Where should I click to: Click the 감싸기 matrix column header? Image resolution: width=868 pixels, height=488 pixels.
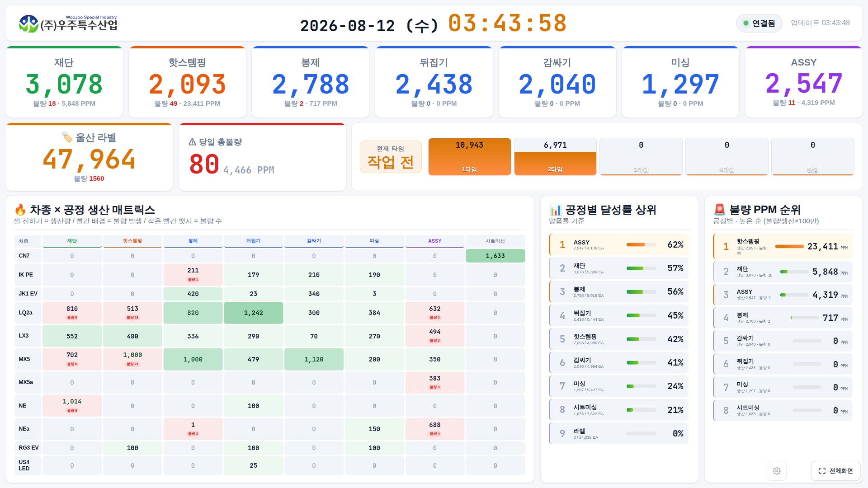pos(314,241)
